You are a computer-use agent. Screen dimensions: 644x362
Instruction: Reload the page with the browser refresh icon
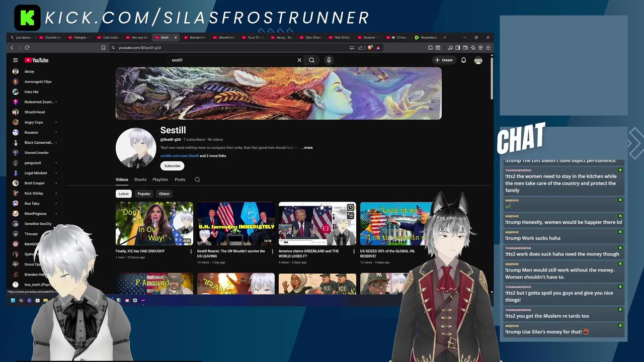click(27, 48)
